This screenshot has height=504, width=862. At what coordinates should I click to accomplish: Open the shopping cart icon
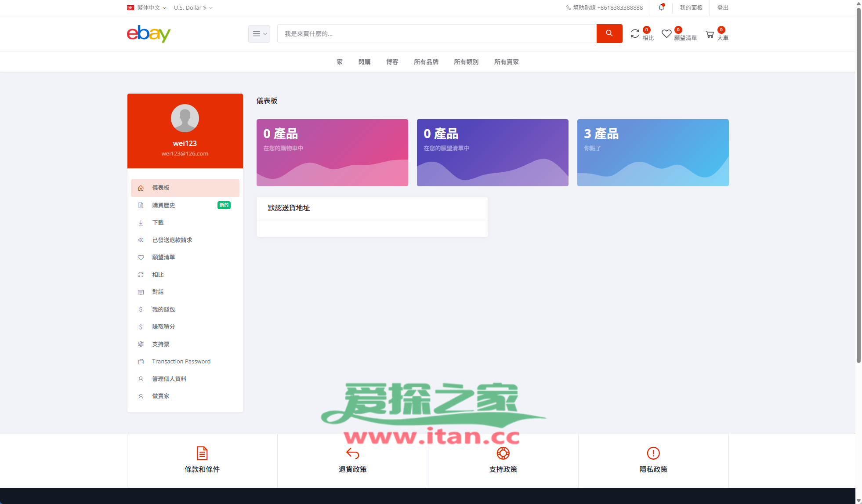[710, 34]
